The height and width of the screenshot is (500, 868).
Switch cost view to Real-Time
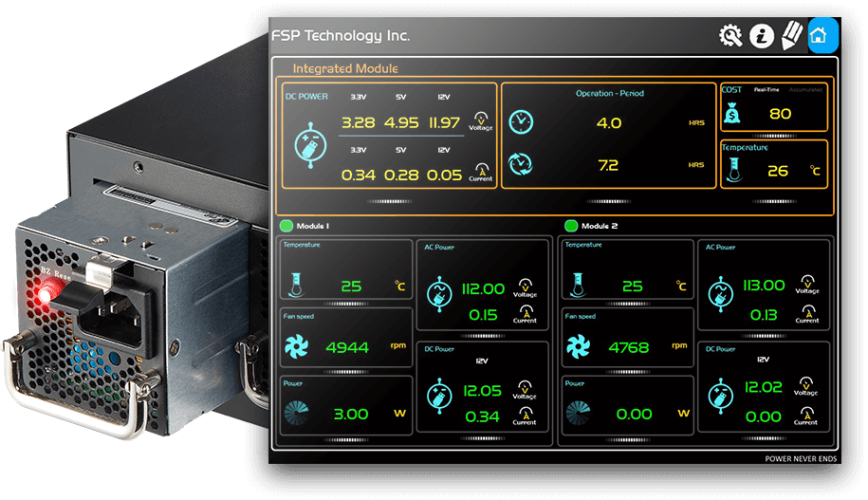766,90
